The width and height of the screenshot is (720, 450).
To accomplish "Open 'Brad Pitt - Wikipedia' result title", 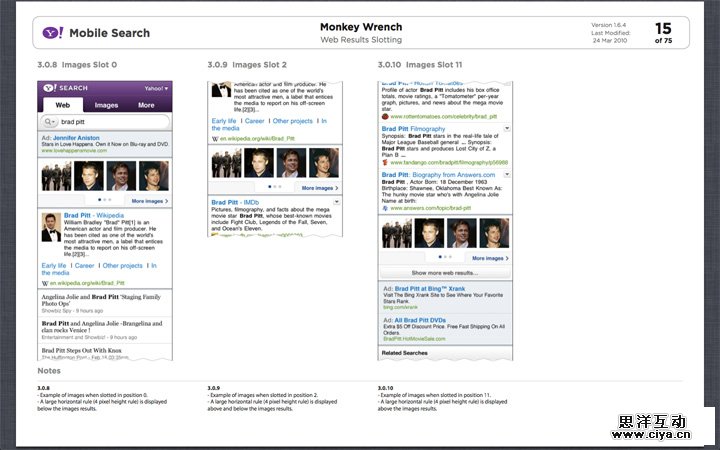I will pos(94,215).
